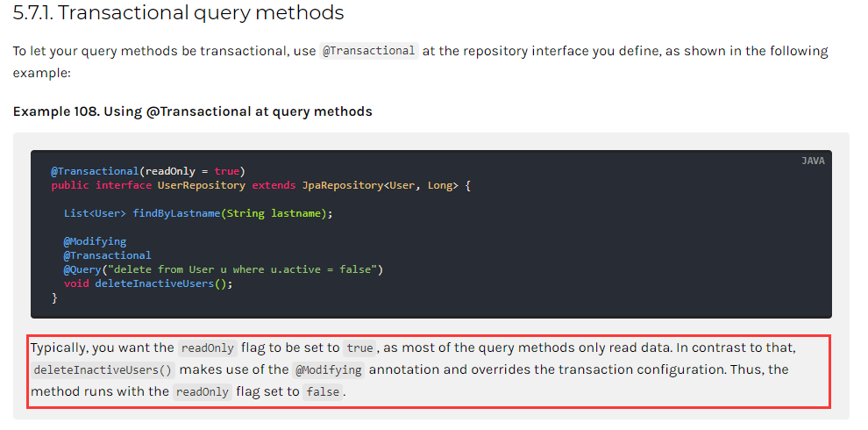Click the code line "@Transactional(readOnly = true)"

click(x=148, y=171)
